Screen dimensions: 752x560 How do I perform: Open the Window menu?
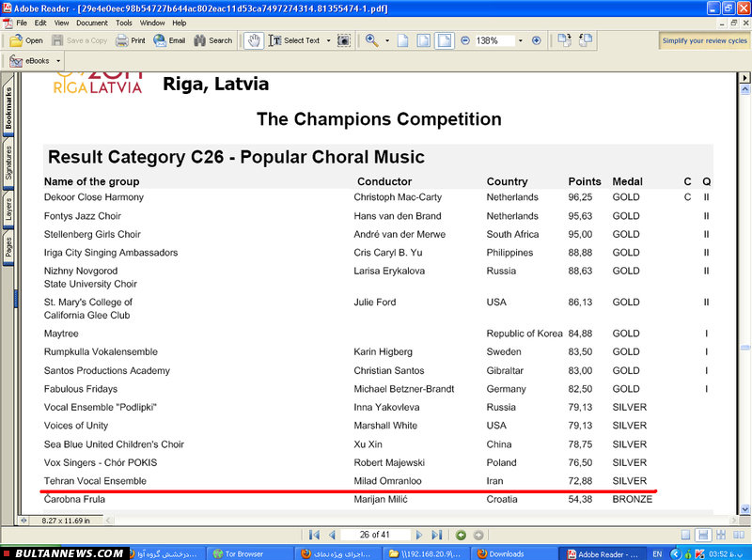pyautogui.click(x=152, y=23)
